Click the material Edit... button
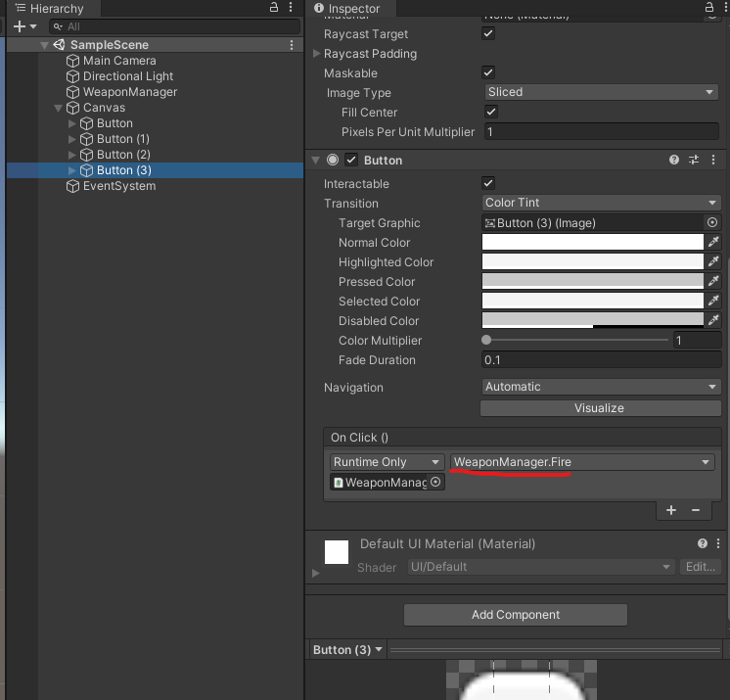 [701, 567]
